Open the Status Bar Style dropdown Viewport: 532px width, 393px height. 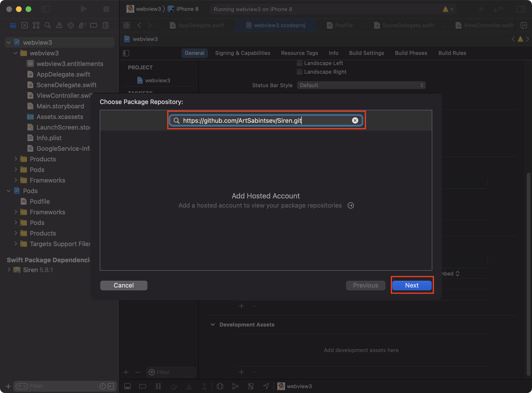[x=361, y=85]
